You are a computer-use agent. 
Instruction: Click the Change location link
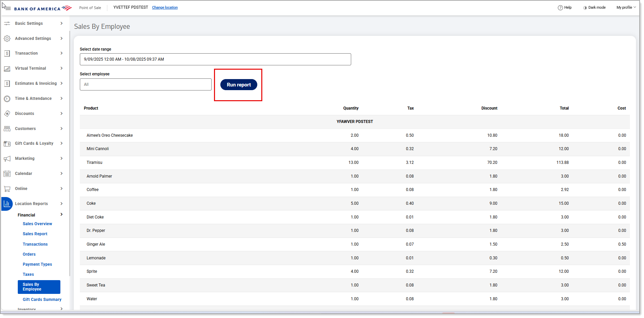(x=165, y=8)
